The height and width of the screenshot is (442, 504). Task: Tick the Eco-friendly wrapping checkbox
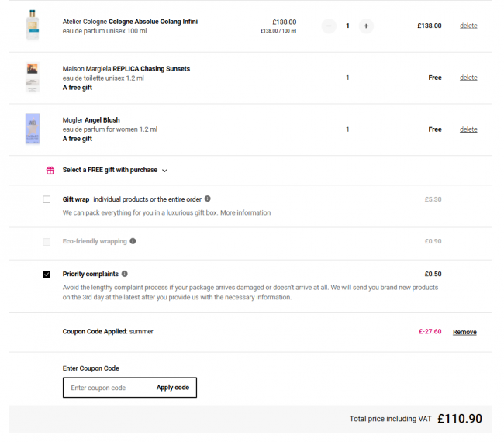(47, 242)
